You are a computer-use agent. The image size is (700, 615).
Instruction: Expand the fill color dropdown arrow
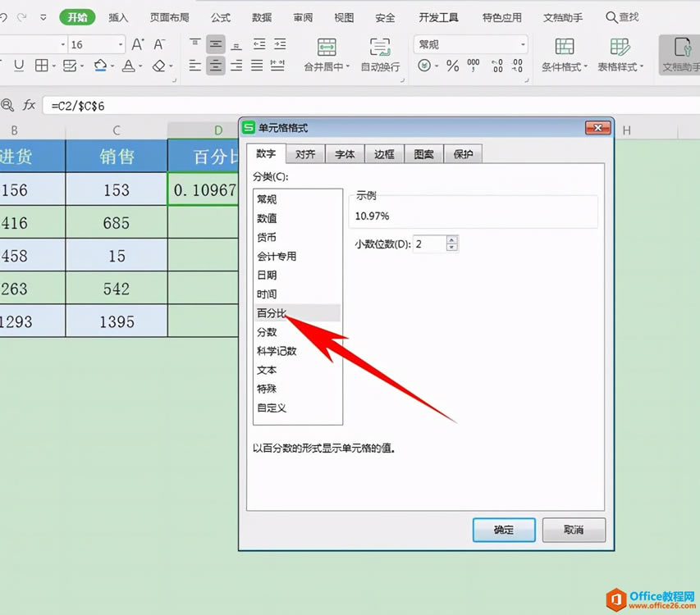click(112, 66)
